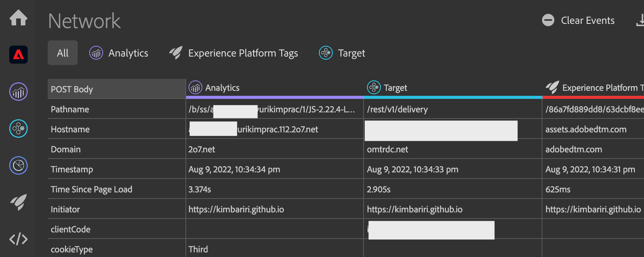
Task: Select the Target filter tab
Action: (342, 53)
